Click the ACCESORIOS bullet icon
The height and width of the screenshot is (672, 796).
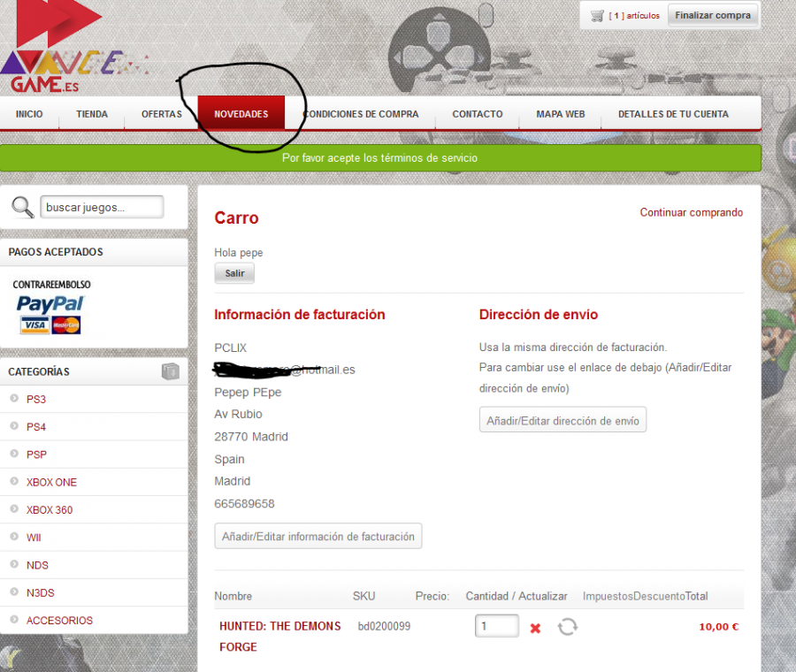14,620
